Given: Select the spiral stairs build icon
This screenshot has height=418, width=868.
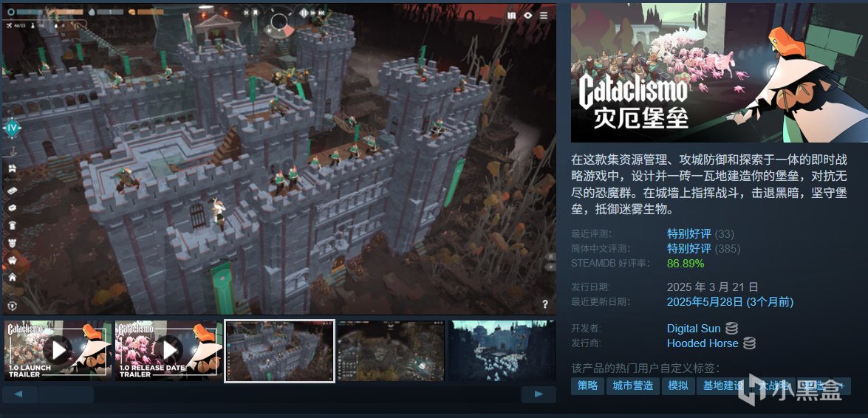Looking at the screenshot, I should (12, 225).
